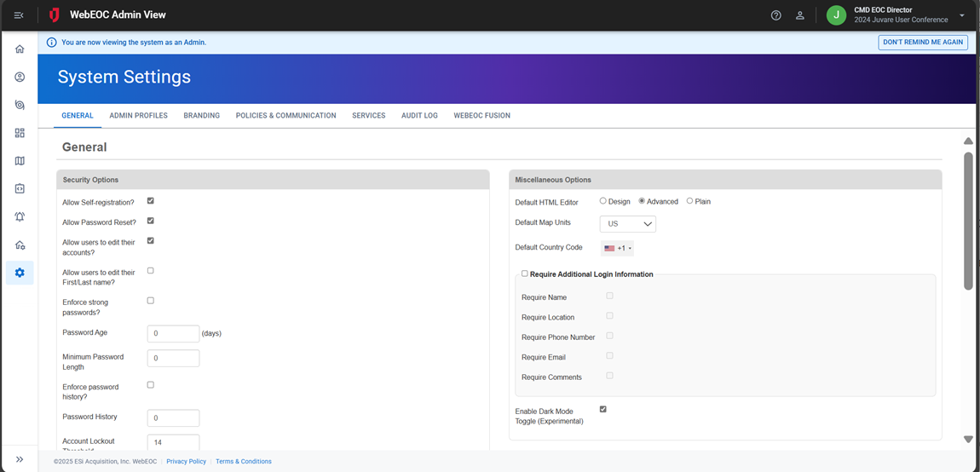Image resolution: width=980 pixels, height=472 pixels.
Task: Open the dashboard boards sidebar icon
Action: [x=20, y=133]
